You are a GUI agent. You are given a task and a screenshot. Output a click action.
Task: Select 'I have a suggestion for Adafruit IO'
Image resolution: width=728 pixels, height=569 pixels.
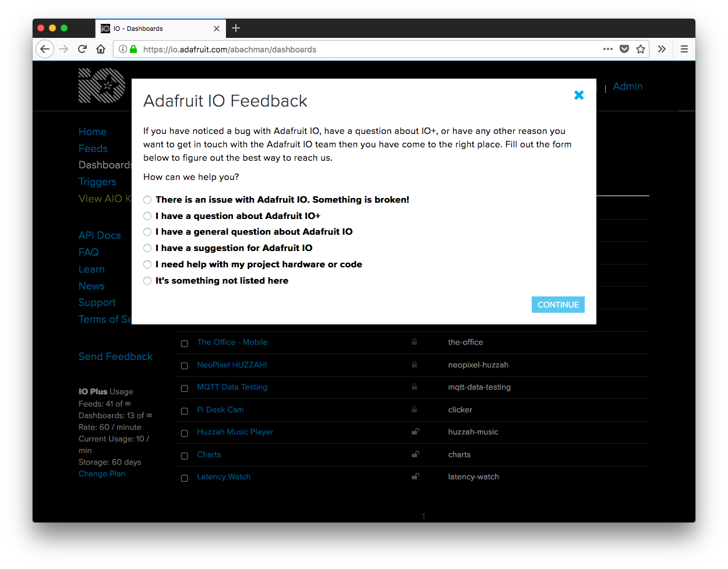tap(147, 248)
